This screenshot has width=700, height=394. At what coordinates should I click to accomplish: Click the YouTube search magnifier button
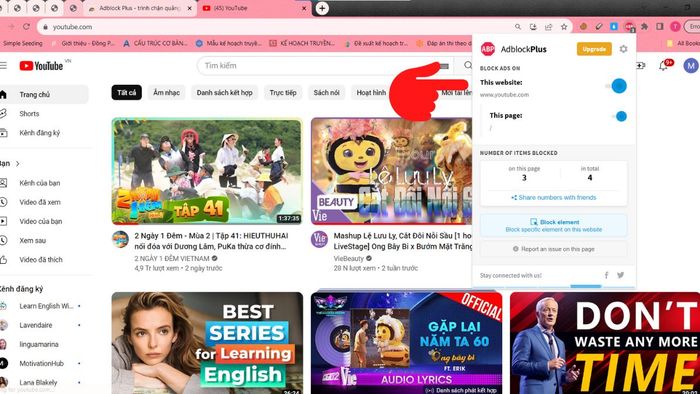pos(467,66)
